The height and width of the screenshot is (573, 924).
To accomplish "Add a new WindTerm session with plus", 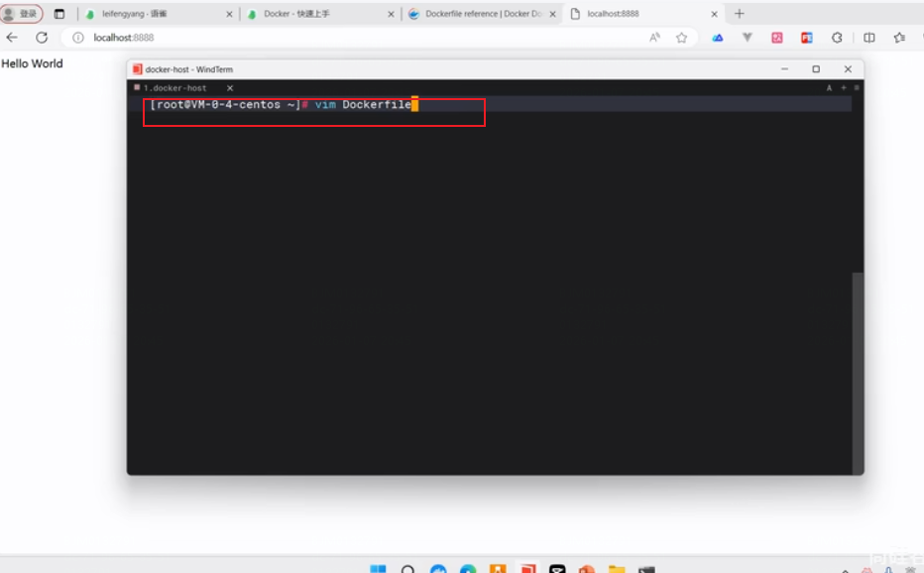I will [844, 88].
